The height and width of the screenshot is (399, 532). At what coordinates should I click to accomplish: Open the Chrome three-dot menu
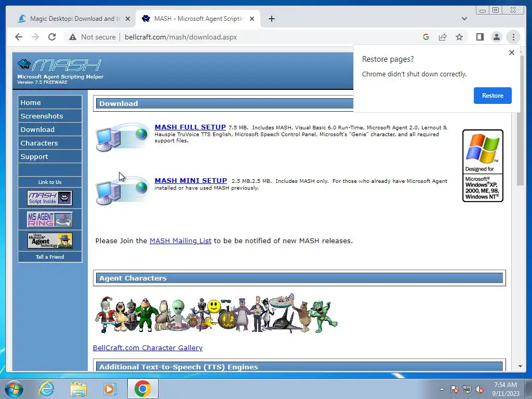click(x=513, y=37)
